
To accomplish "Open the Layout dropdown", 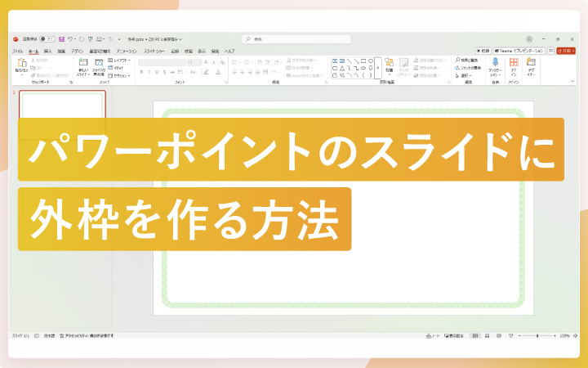I will click(x=119, y=60).
